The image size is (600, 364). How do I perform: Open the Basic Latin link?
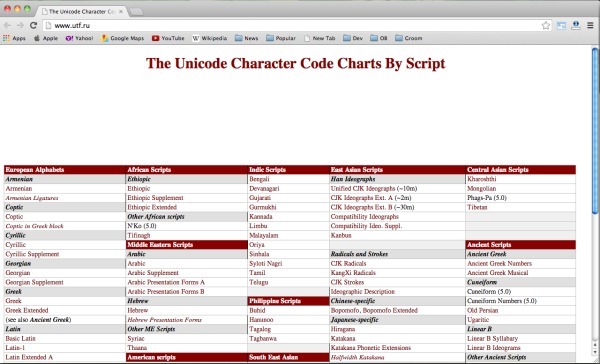(x=20, y=338)
